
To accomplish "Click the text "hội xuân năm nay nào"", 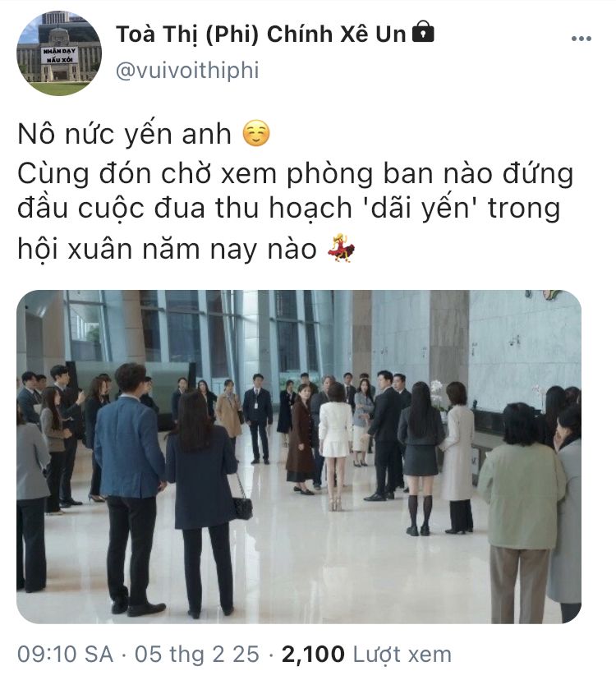I will click(x=168, y=250).
